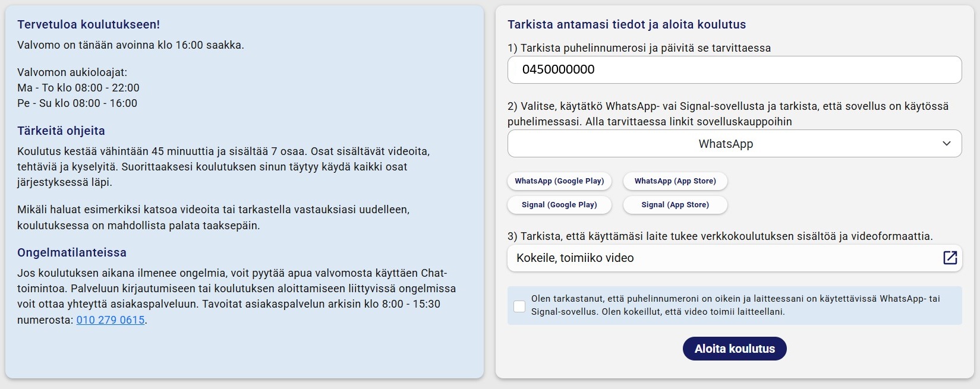Call customer service number 010 279 0615
Image resolution: width=980 pixels, height=389 pixels.
click(111, 320)
